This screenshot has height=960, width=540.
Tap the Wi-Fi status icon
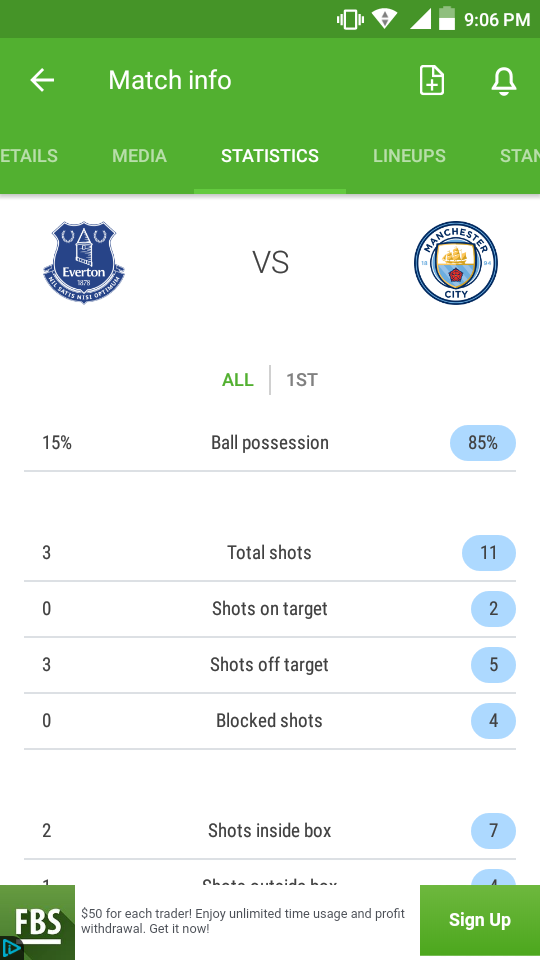(384, 19)
